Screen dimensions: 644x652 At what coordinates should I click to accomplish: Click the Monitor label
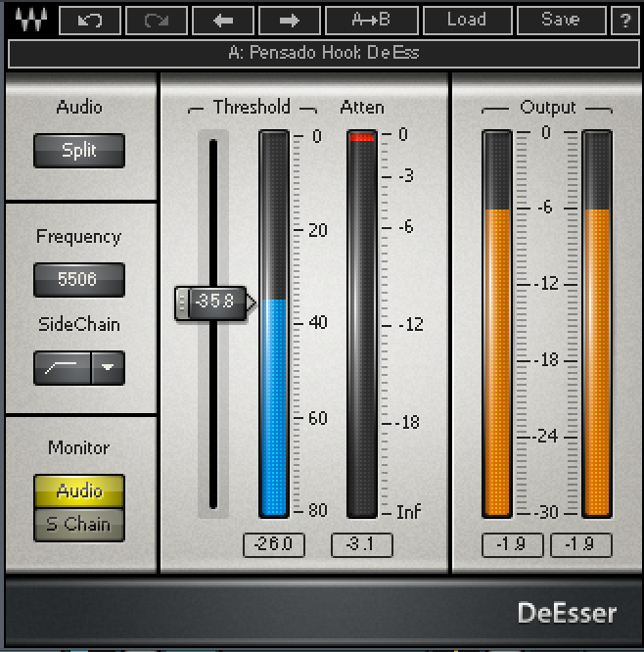(79, 447)
